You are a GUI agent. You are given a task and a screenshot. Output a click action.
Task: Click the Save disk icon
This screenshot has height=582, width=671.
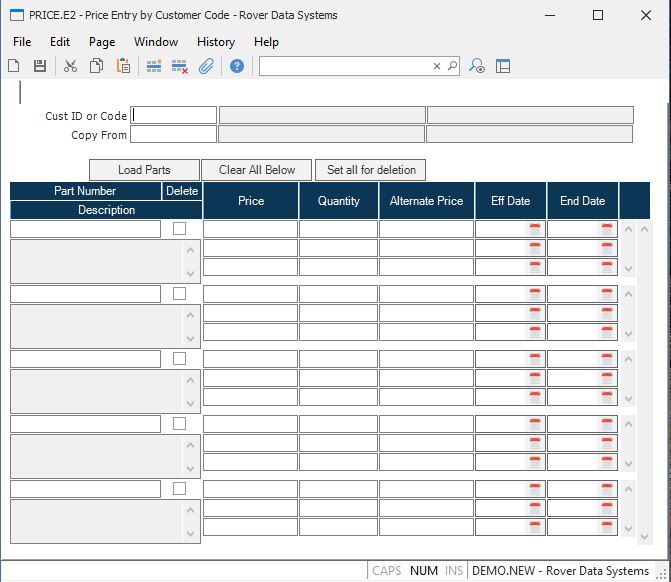(40, 66)
